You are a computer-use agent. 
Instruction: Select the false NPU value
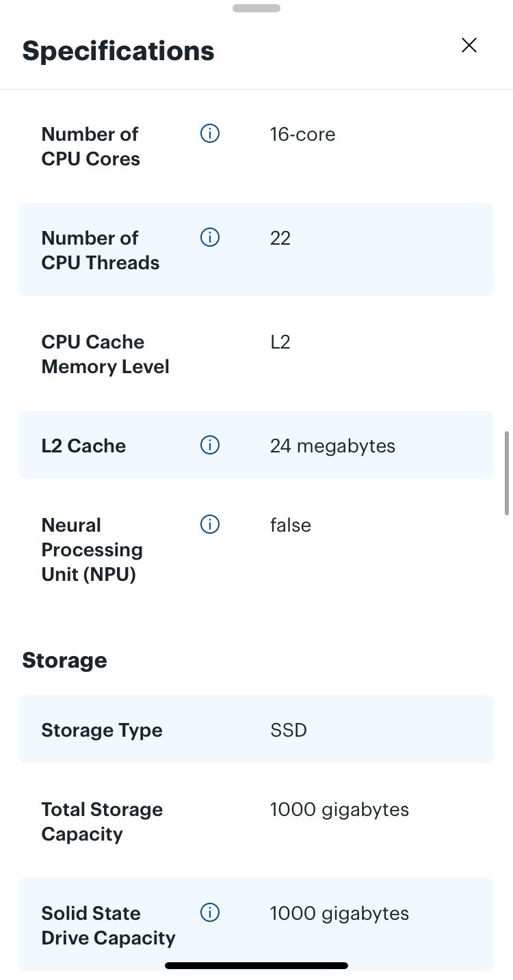tap(290, 525)
